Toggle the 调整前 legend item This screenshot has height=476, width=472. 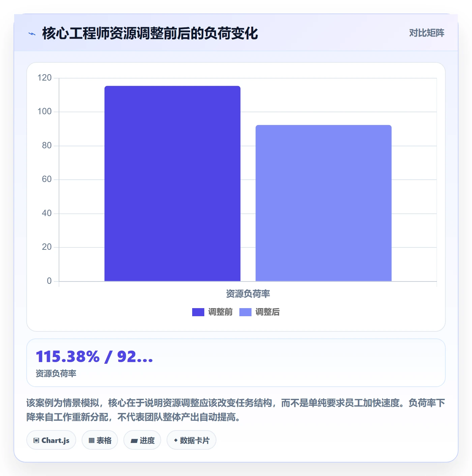click(x=212, y=312)
